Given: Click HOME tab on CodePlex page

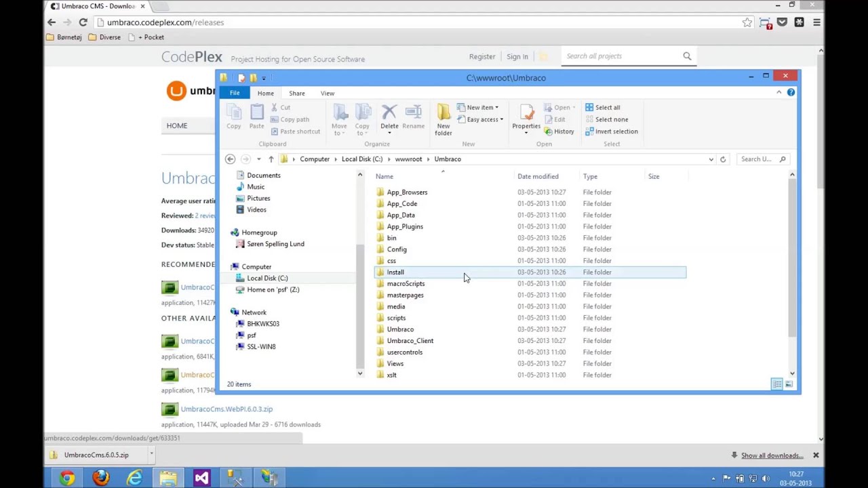Looking at the screenshot, I should 177,125.
